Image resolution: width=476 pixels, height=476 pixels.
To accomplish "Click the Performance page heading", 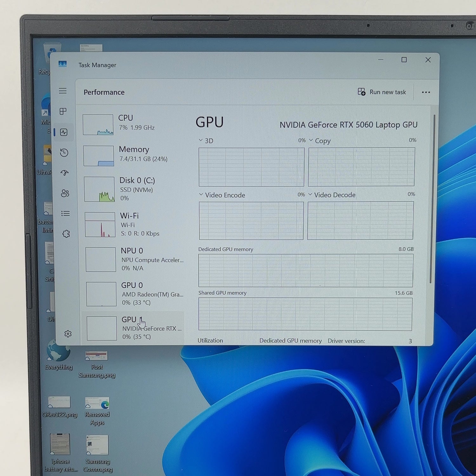I will 104,92.
